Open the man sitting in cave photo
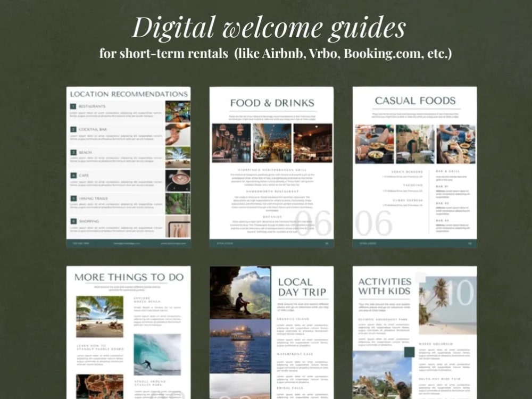The height and width of the screenshot is (399, 532). click(240, 293)
